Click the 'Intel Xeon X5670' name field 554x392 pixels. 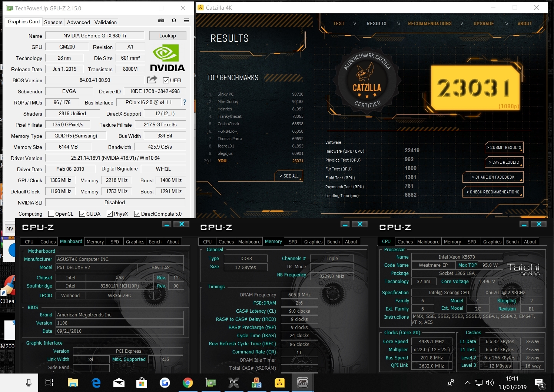(457, 257)
